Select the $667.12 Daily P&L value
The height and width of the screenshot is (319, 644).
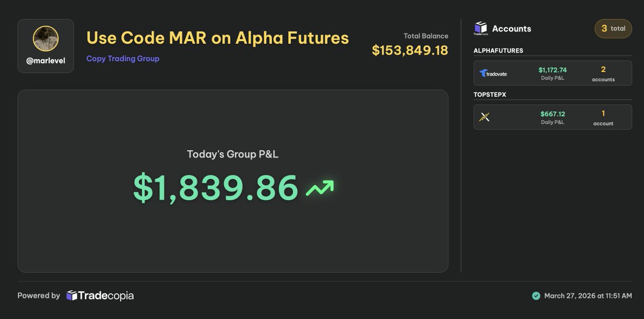click(x=553, y=114)
